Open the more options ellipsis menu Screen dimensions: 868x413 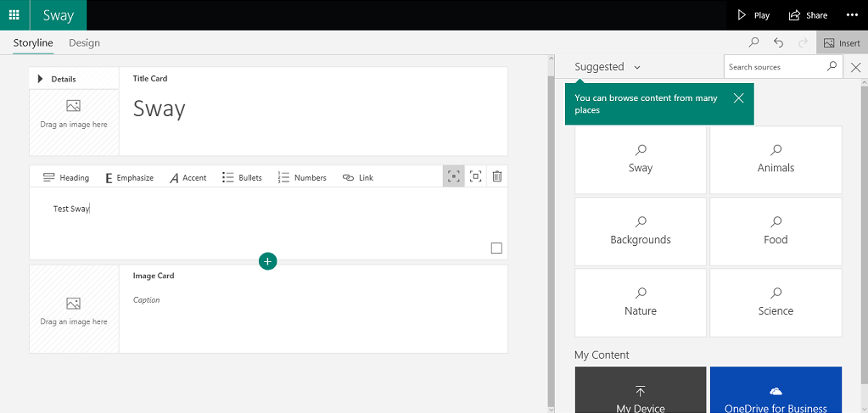click(x=852, y=15)
